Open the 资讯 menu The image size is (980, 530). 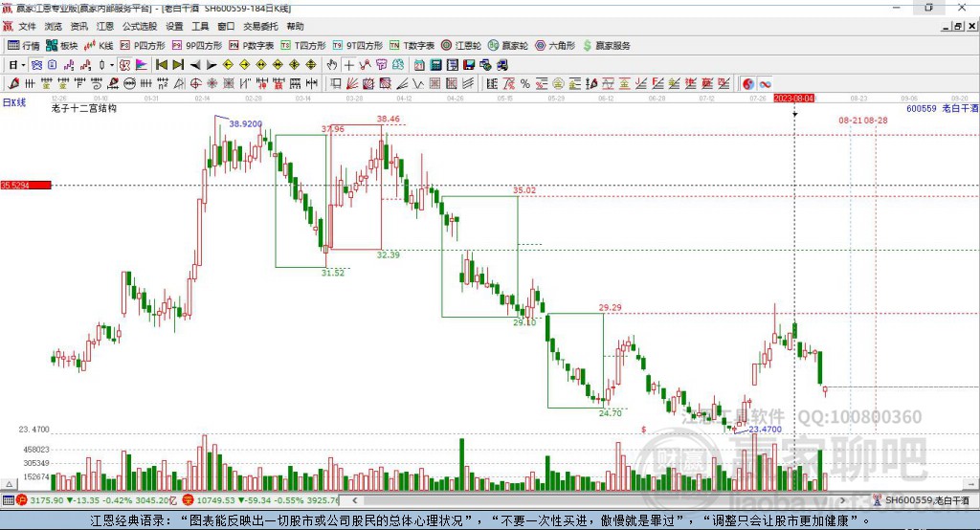click(x=78, y=26)
